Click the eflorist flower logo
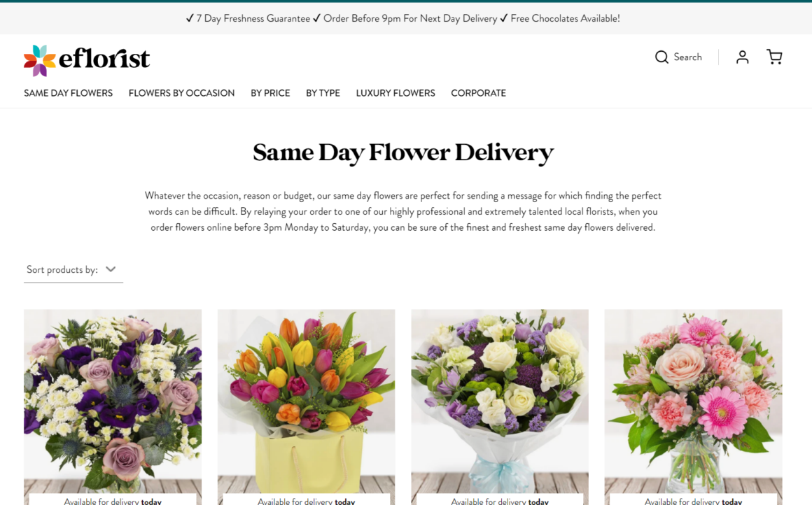Screen dimensions: 812x505 tap(39, 60)
